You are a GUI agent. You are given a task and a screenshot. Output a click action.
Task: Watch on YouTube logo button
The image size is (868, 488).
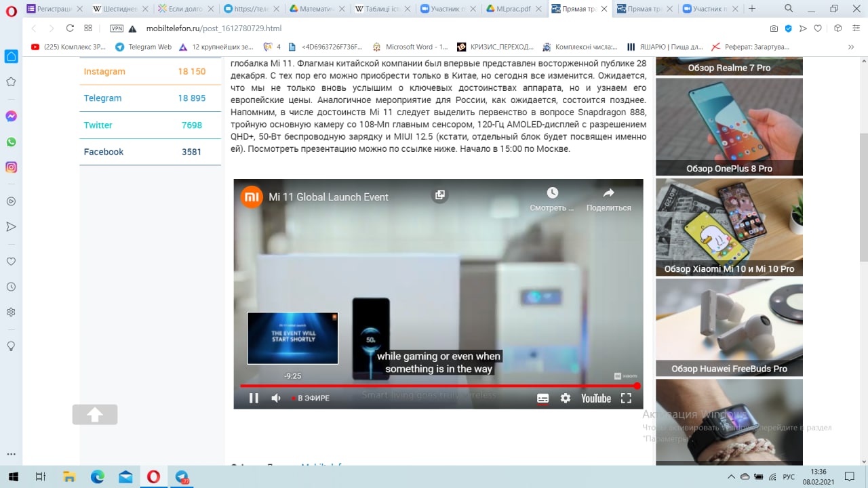tap(596, 399)
